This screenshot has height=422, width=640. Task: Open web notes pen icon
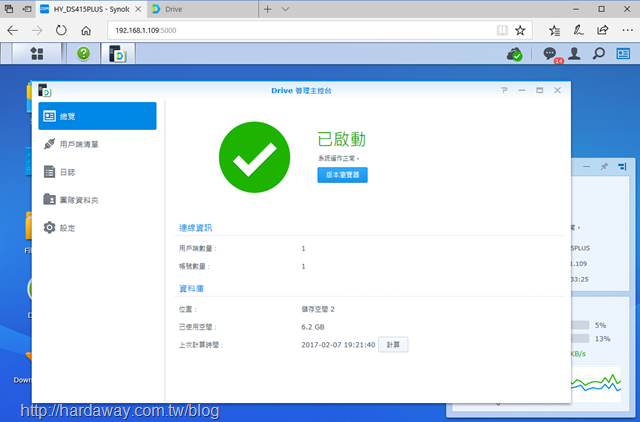[578, 30]
